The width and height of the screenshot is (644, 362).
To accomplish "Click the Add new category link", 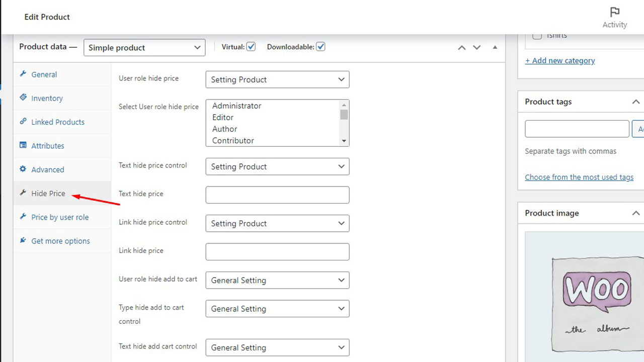I will coord(559,60).
